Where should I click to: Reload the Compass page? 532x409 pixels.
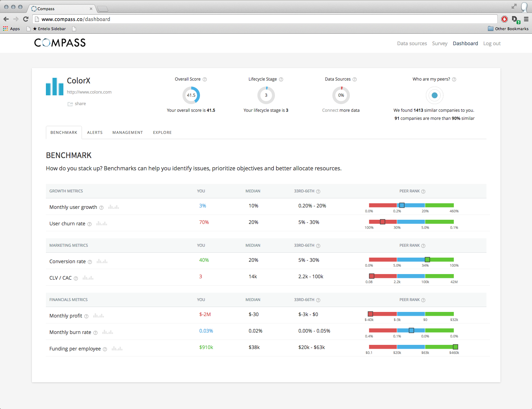click(x=26, y=19)
